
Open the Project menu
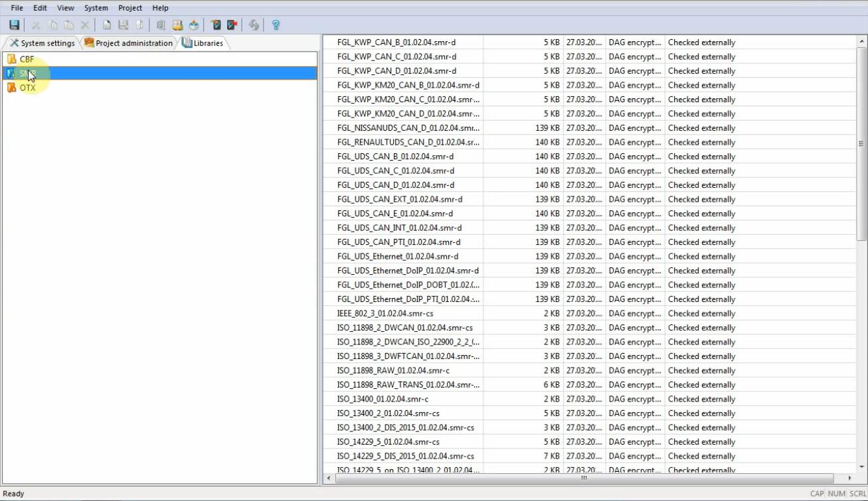130,8
